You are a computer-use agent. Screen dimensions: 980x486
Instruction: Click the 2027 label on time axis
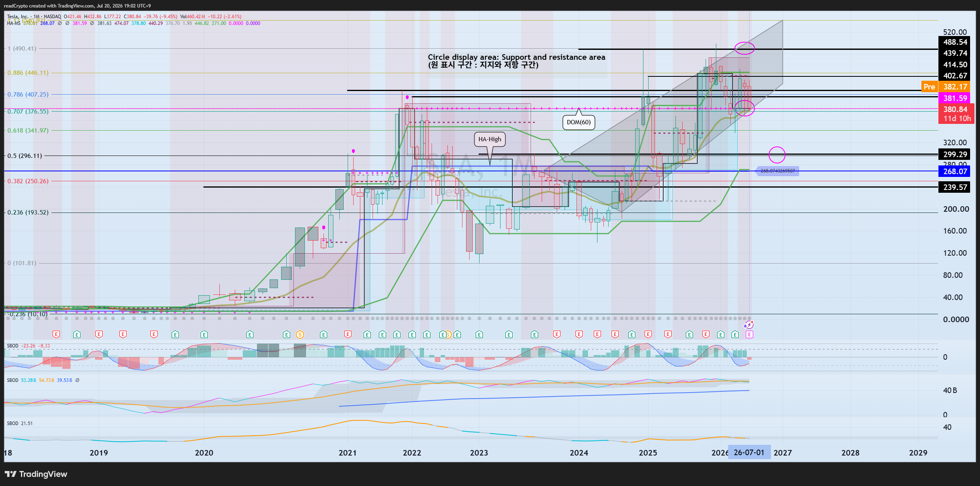(782, 453)
